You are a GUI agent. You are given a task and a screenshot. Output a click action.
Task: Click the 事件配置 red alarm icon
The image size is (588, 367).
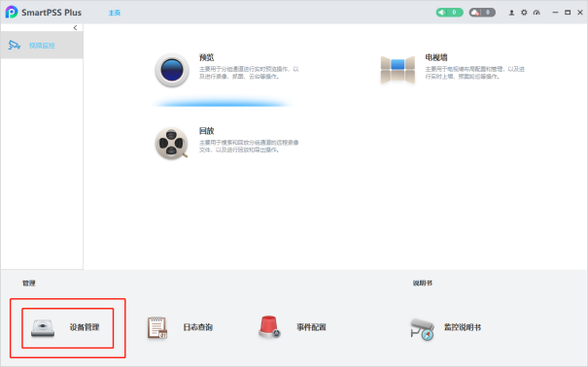269,327
